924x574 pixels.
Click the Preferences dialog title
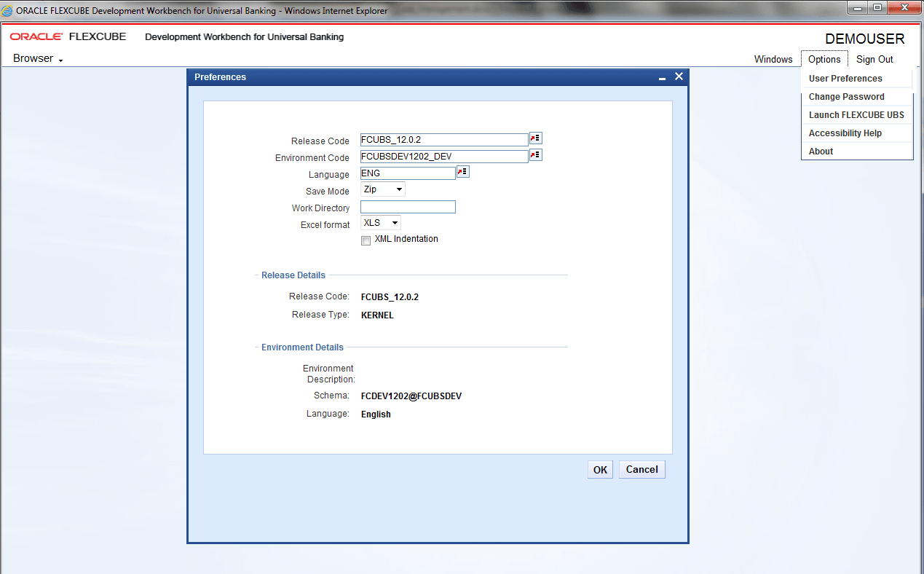[x=220, y=77]
